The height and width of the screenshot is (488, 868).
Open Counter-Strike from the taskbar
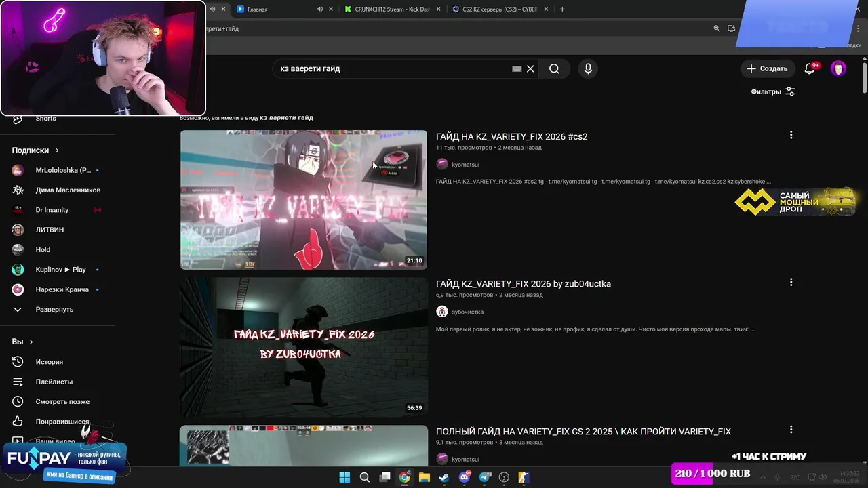click(x=524, y=477)
